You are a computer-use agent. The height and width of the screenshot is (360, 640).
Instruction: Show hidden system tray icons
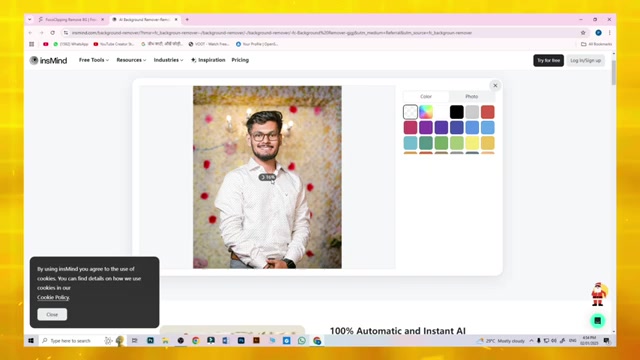click(x=531, y=340)
